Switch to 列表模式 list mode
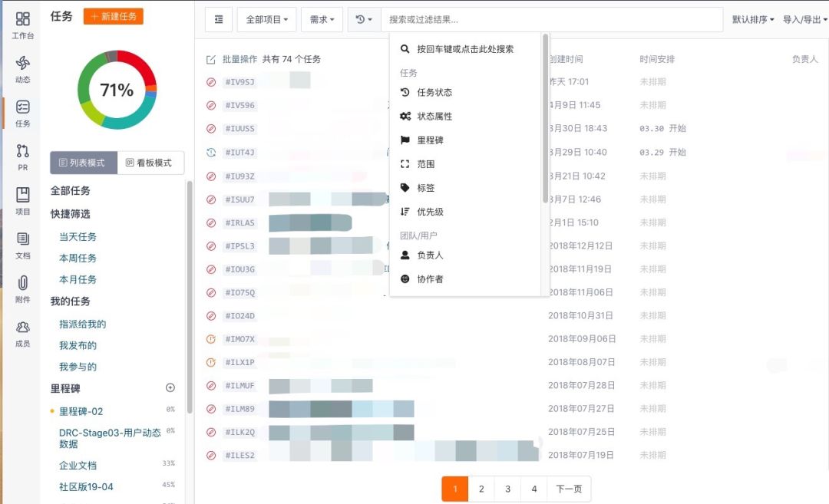829x504 pixels. 84,163
